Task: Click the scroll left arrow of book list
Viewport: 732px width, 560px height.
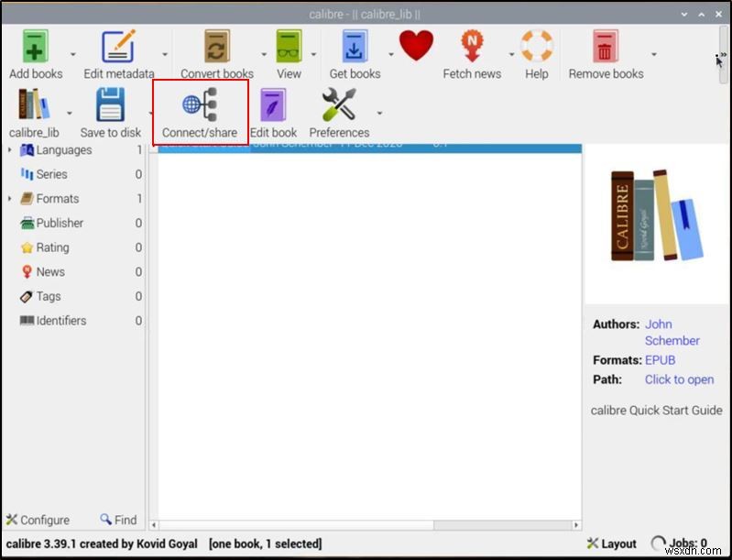Action: [154, 525]
